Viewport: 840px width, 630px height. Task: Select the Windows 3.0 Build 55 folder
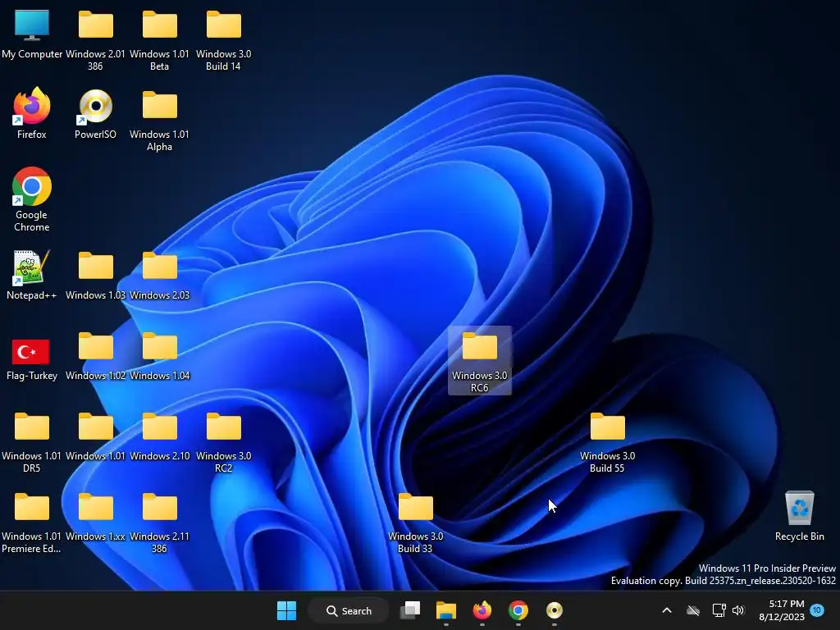click(x=608, y=442)
